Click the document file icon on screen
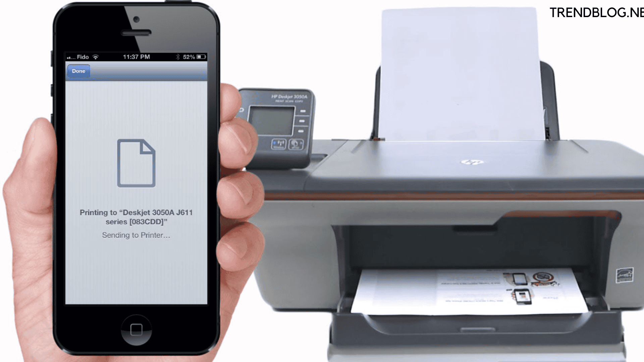644x362 pixels. click(x=136, y=164)
